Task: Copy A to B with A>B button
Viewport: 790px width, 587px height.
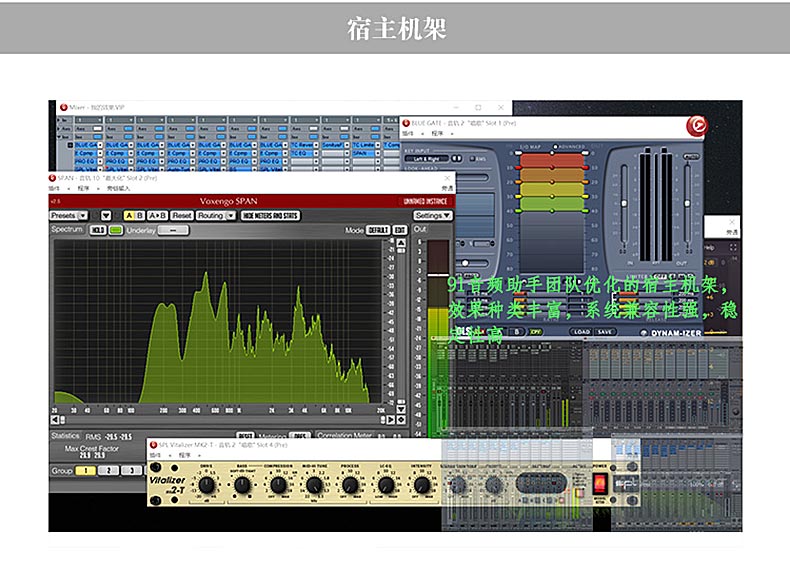Action: (157, 215)
